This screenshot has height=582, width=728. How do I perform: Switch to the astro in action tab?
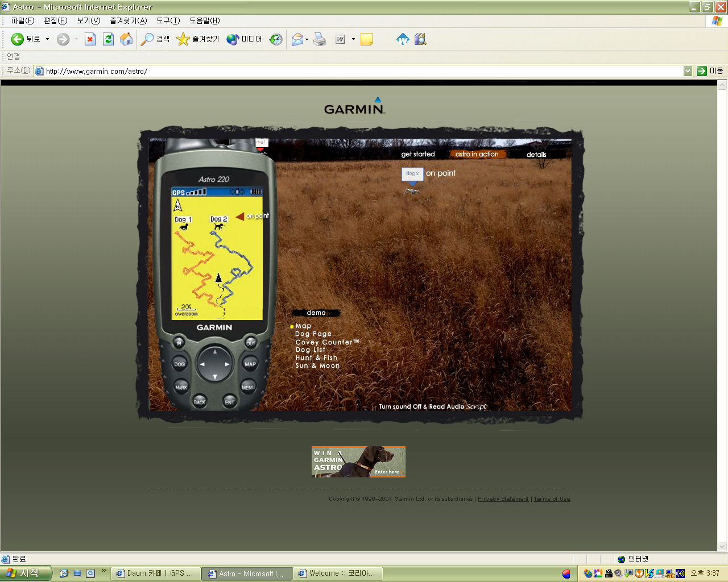477,154
